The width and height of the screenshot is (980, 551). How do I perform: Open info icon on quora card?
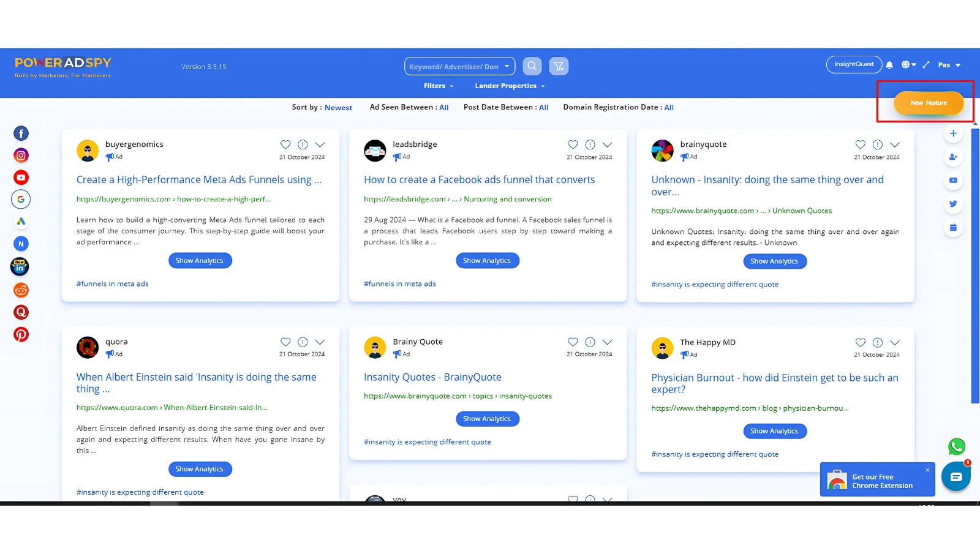(303, 342)
